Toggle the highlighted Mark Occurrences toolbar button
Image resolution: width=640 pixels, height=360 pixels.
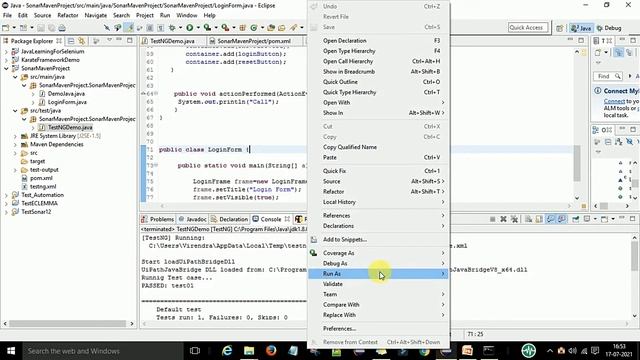pyautogui.click(x=129, y=28)
